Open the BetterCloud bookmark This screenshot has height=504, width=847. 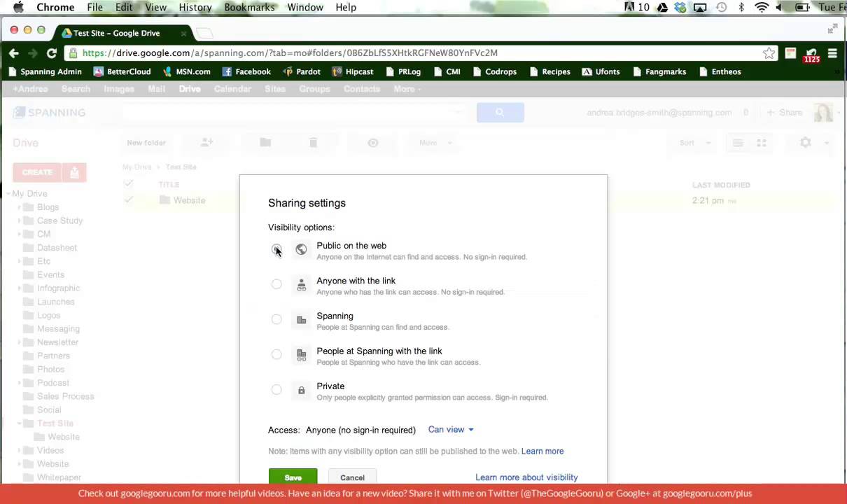coord(122,71)
